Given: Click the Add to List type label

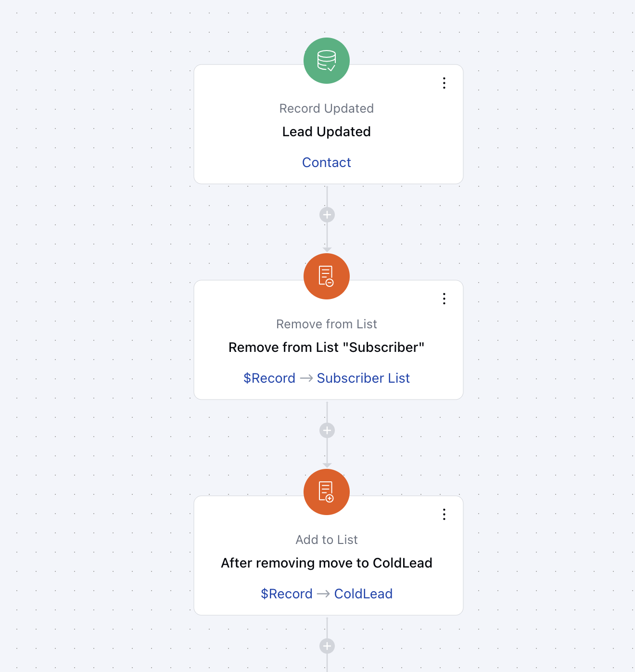Looking at the screenshot, I should [327, 540].
